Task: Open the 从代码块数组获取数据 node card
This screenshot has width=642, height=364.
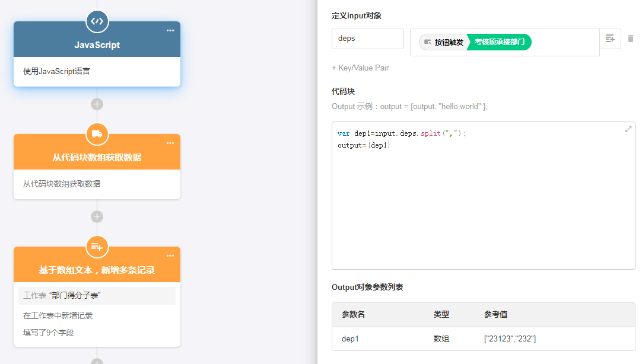Action: tap(97, 184)
